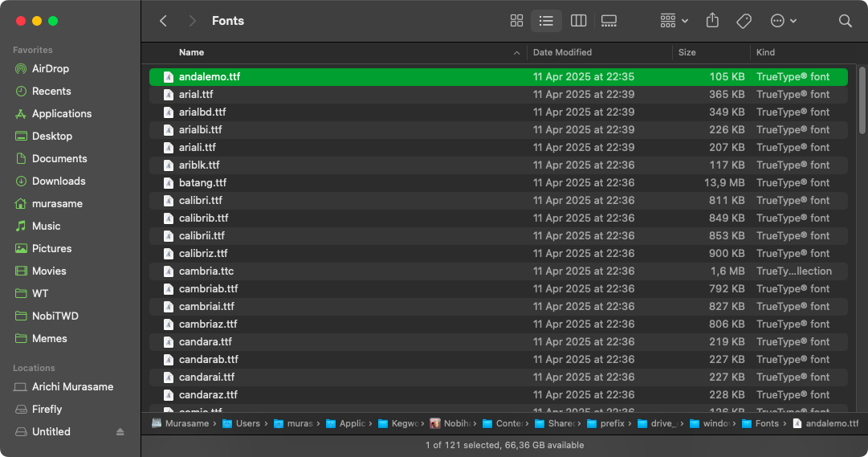This screenshot has height=457, width=868.
Task: Switch to column view
Action: 578,21
